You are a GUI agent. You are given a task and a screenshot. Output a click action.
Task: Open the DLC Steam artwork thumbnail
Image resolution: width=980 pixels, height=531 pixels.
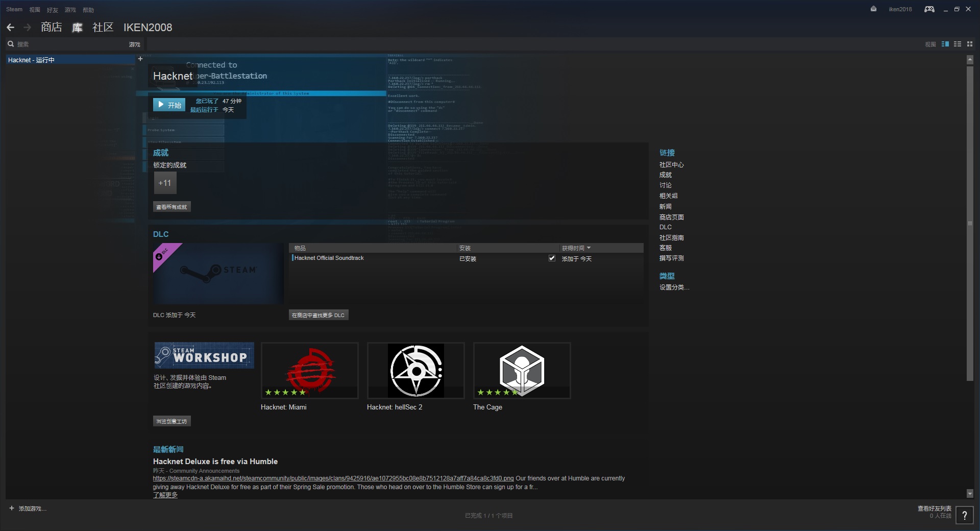click(x=218, y=274)
